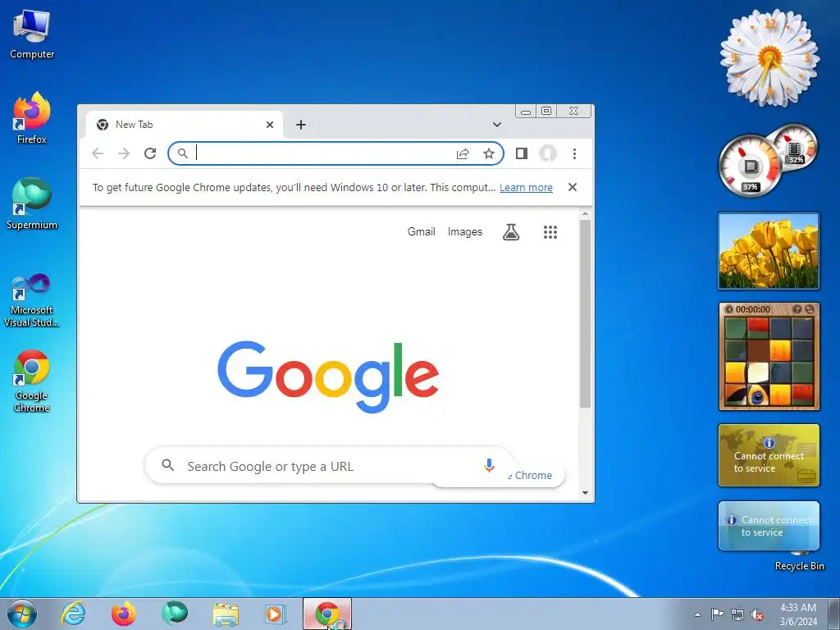
Task: Start voice search with microphone
Action: (x=489, y=465)
